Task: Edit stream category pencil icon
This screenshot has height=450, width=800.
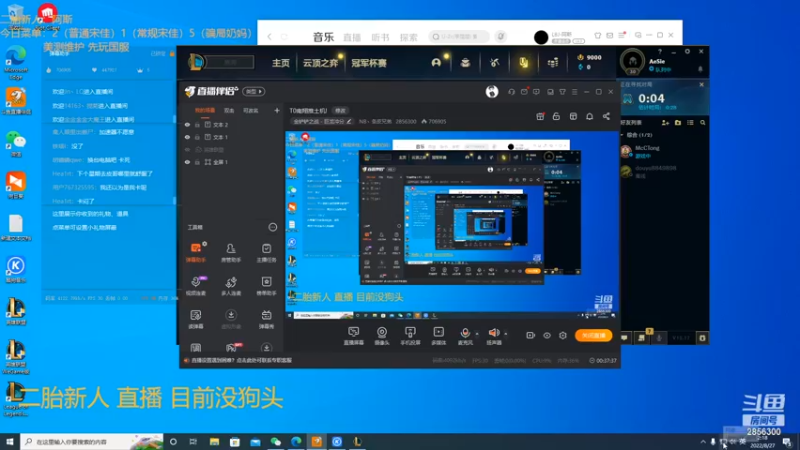Action: click(349, 121)
